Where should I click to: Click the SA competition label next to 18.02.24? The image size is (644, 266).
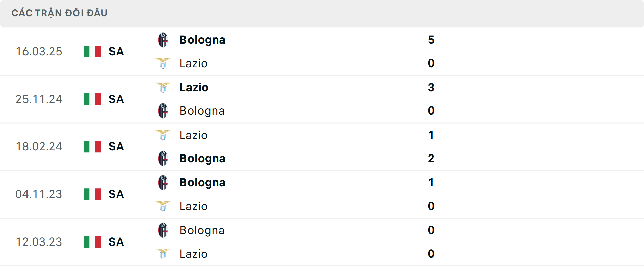pyautogui.click(x=116, y=146)
